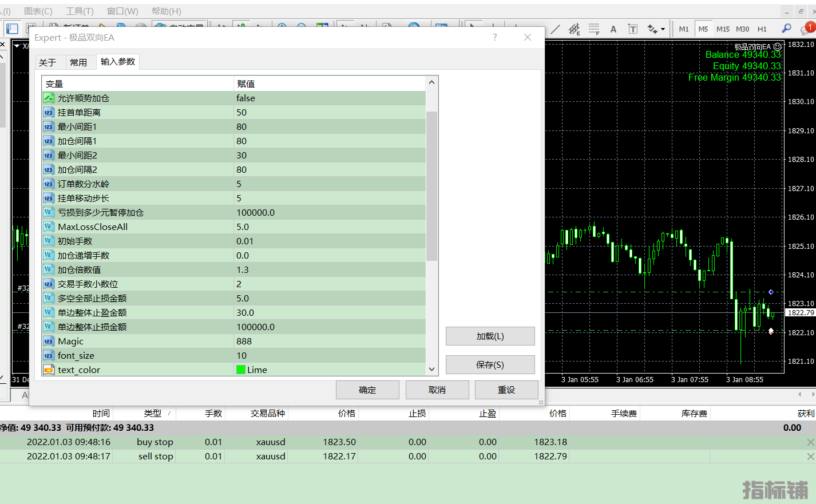Open the arrows tool dropdown arrow
This screenshot has width=816, height=504.
663,29
